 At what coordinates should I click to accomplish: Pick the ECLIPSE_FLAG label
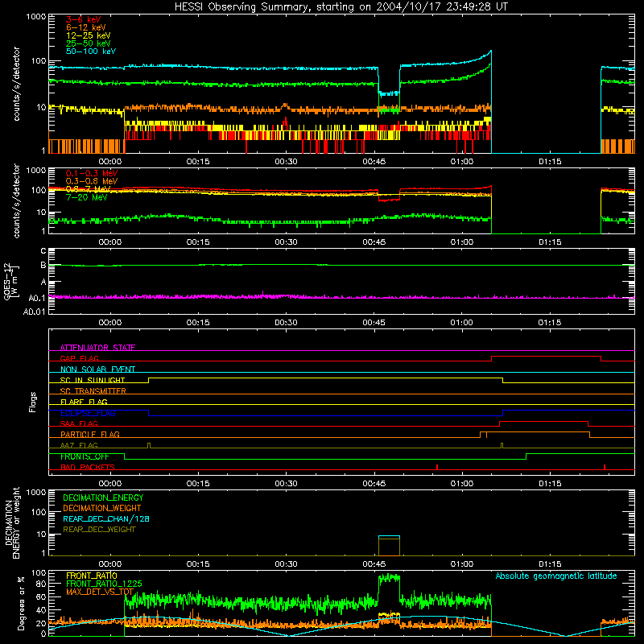tap(88, 413)
